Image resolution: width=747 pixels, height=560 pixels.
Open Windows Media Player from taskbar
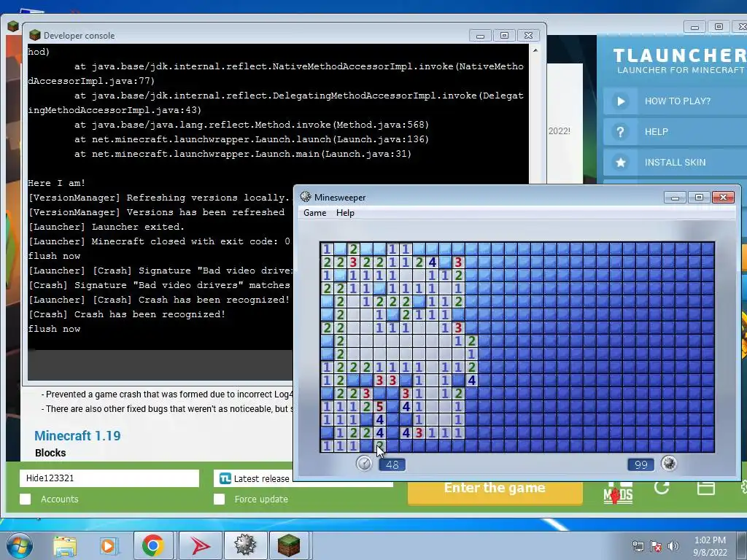(x=109, y=545)
